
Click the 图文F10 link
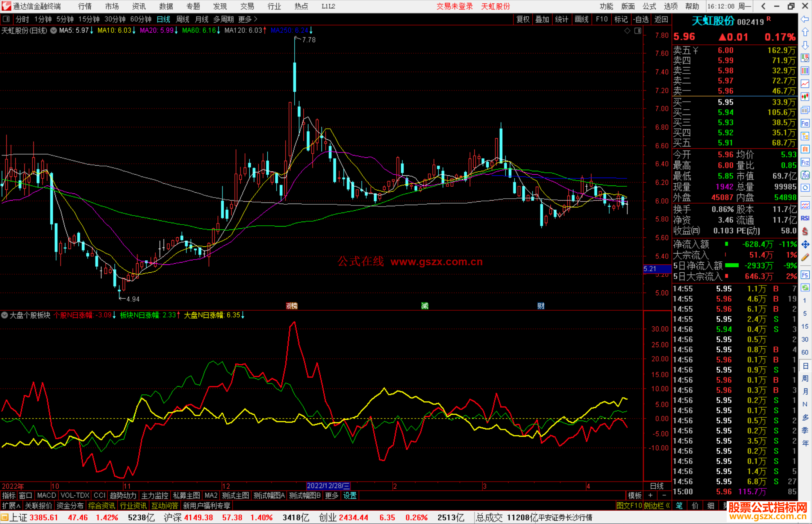coord(629,506)
